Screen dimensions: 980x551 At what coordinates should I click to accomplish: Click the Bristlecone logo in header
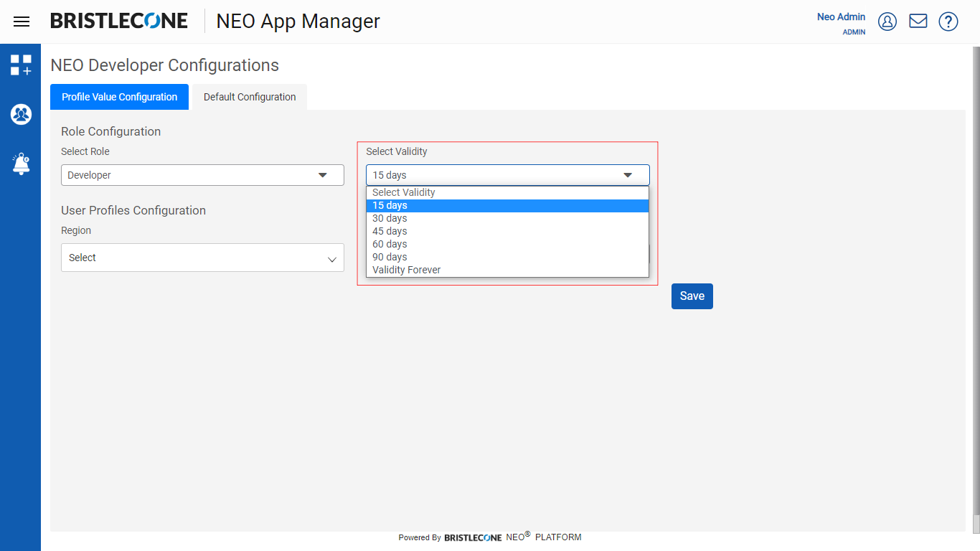(x=119, y=21)
